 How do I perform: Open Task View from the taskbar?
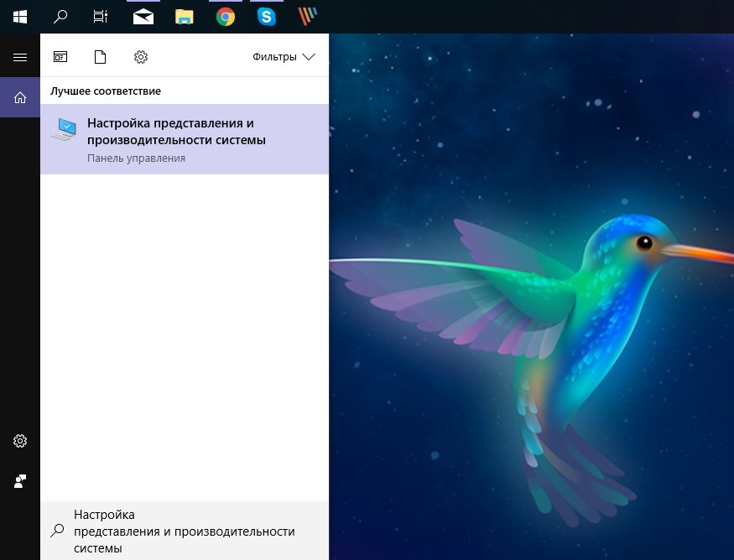pos(100,16)
